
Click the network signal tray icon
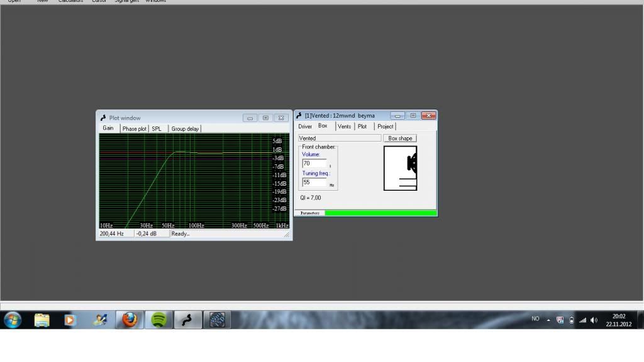pos(583,320)
